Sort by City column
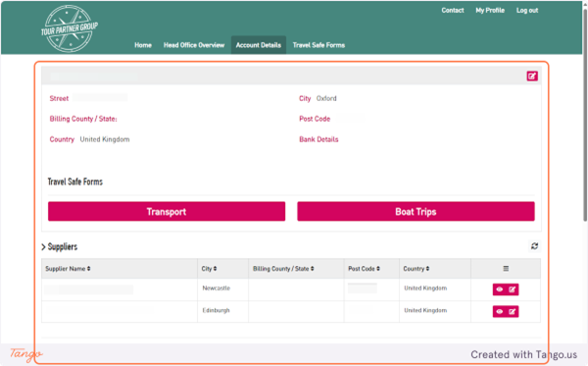This screenshot has width=588, height=366. (x=209, y=269)
